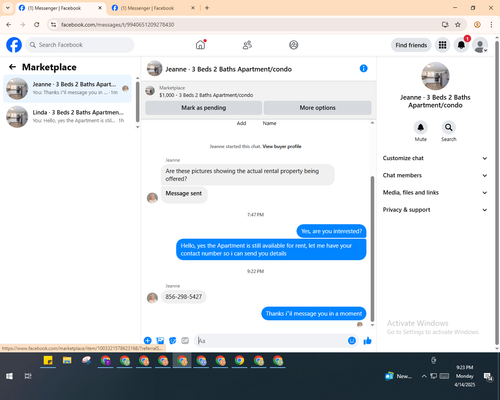Viewport: 500px width, 400px height.
Task: Open the Chrome tab search dropdown
Action: click(x=7, y=8)
